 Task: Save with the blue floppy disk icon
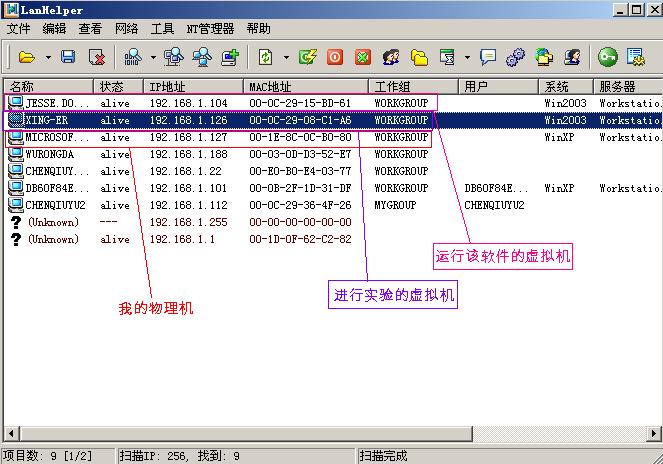(68, 57)
